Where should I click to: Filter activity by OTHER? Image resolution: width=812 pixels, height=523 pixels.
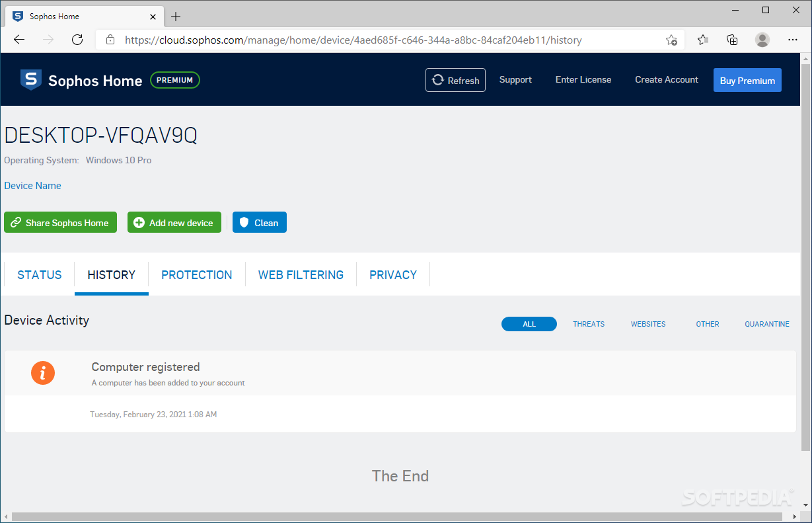(708, 324)
